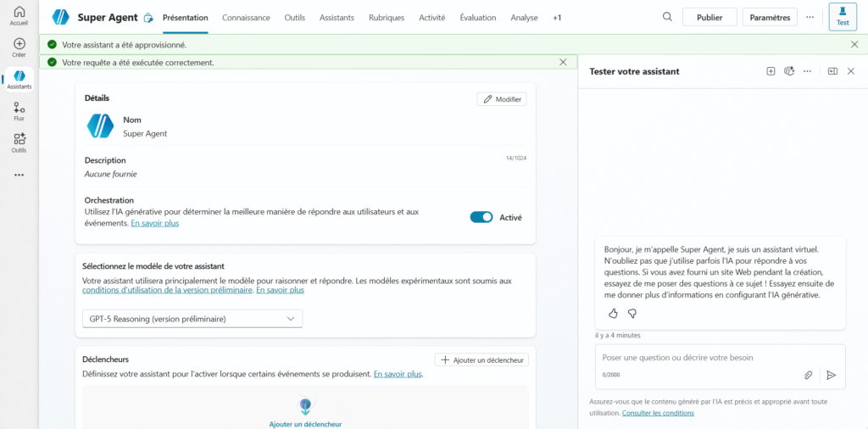Open the GPT-5 Reasoning model dropdown
Viewport: 868px width, 429px height.
coord(192,319)
